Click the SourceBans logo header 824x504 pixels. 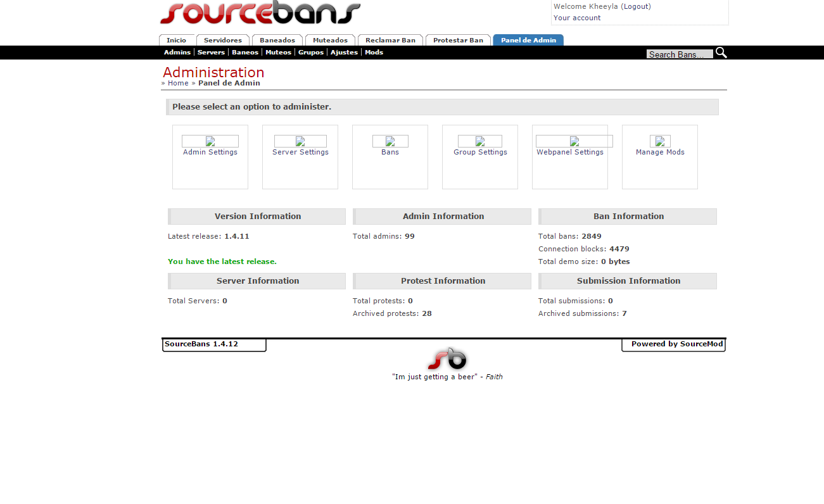[x=260, y=13]
